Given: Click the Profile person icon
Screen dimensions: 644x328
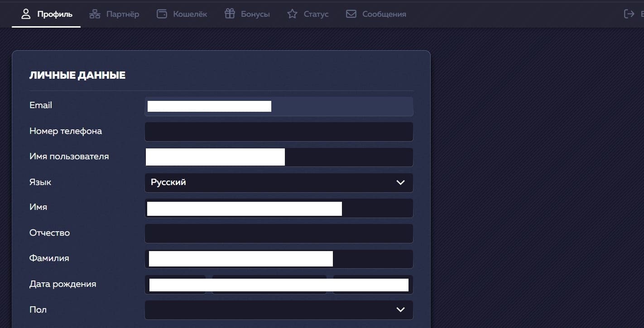Looking at the screenshot, I should (26, 14).
